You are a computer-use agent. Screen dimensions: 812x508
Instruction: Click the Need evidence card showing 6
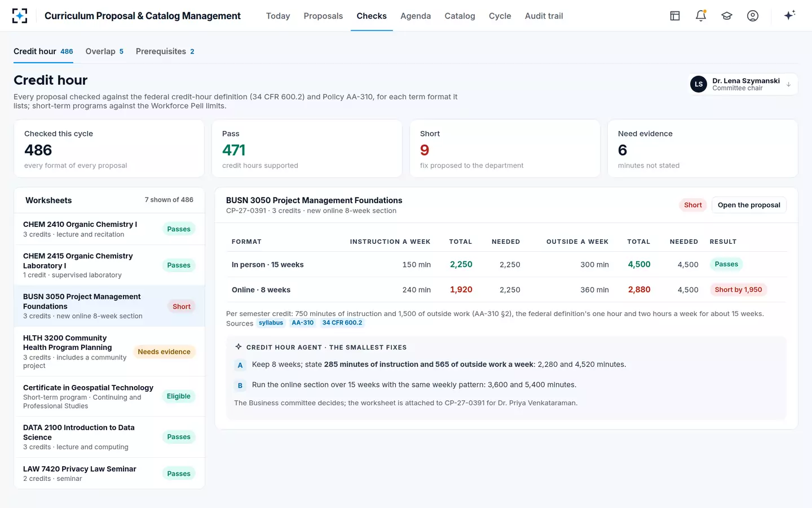pos(703,148)
